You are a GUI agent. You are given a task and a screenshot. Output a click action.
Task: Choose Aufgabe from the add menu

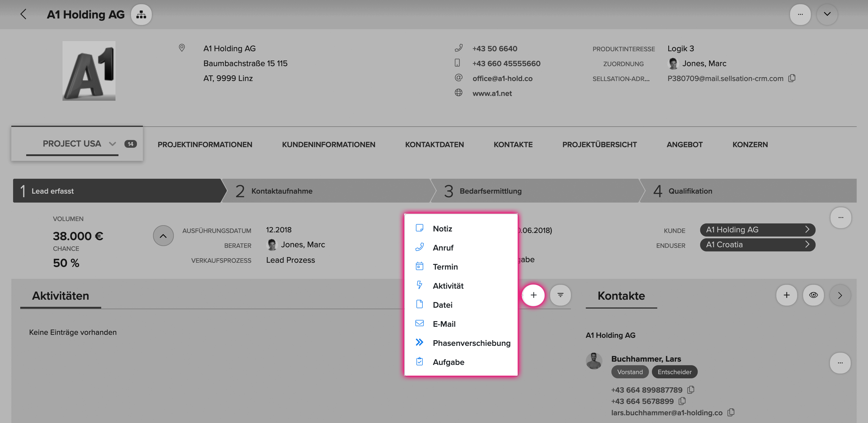[460, 362]
